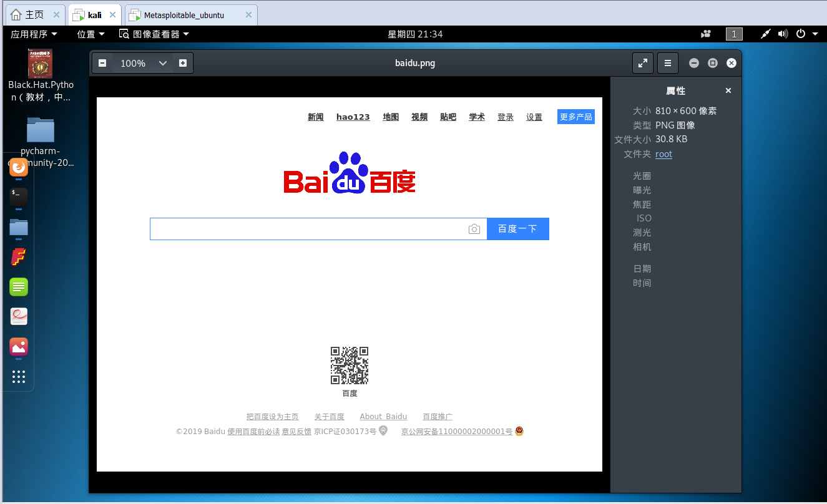Select workspace indicator 1

(x=734, y=34)
